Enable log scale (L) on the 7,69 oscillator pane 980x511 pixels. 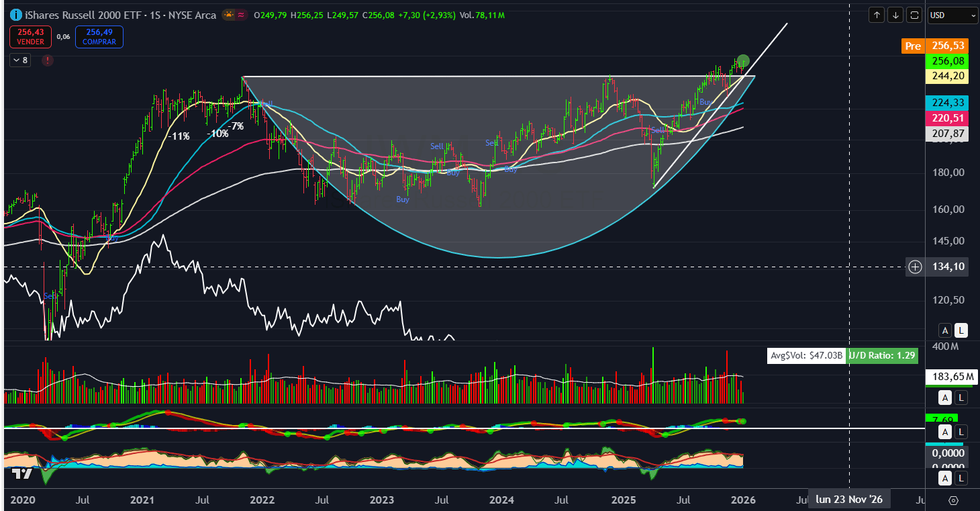tap(962, 431)
